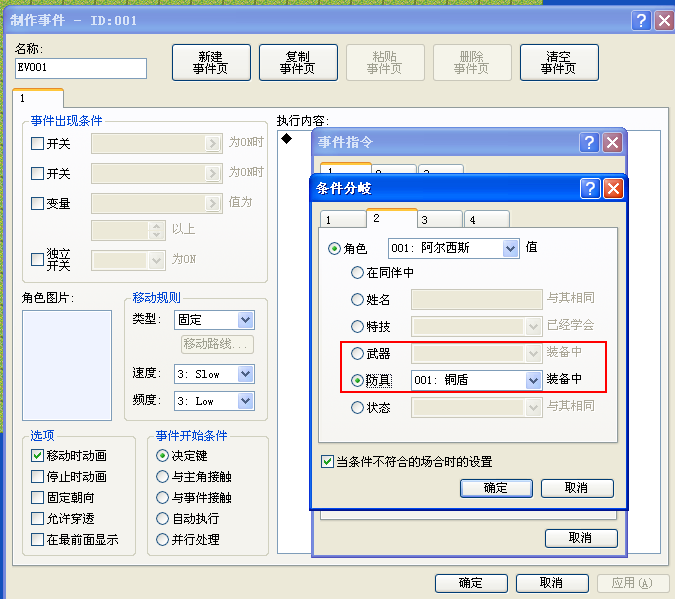
Task: Click the help icon in 制作事件 title bar
Action: click(641, 20)
